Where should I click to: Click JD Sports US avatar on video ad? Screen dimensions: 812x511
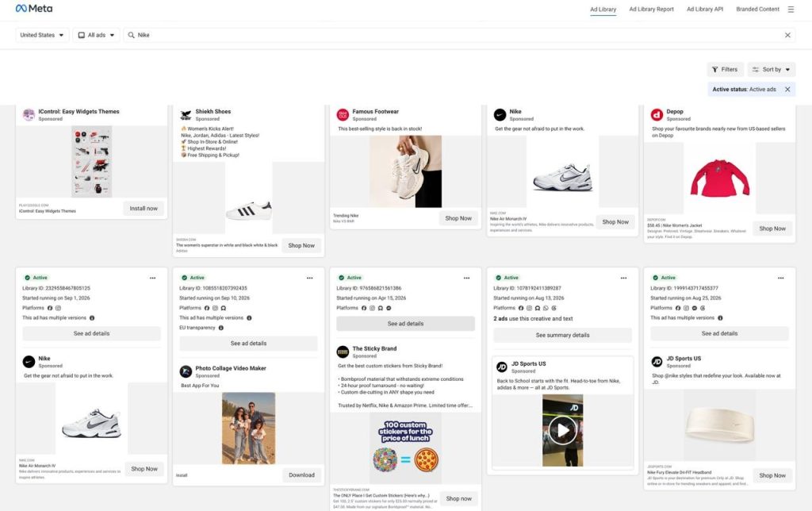click(501, 367)
